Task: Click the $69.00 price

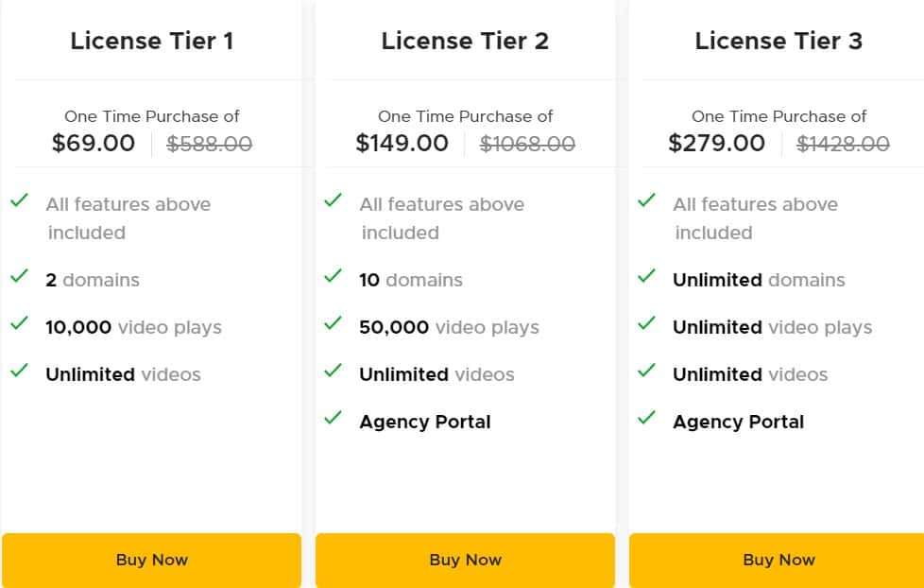Action: coord(94,144)
